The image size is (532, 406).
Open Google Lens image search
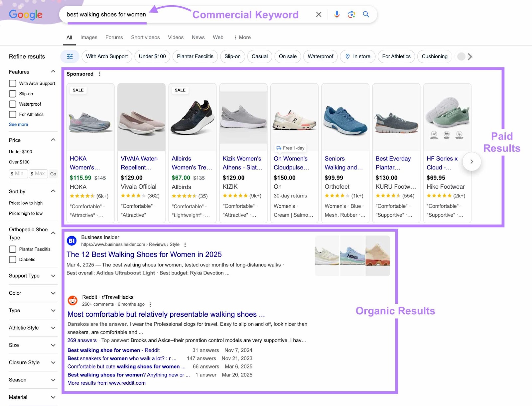click(x=351, y=14)
